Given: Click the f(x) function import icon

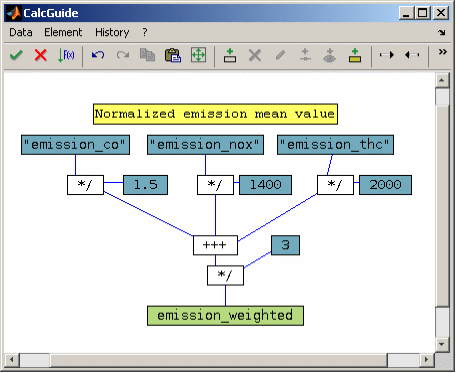Looking at the screenshot, I should pyautogui.click(x=66, y=55).
